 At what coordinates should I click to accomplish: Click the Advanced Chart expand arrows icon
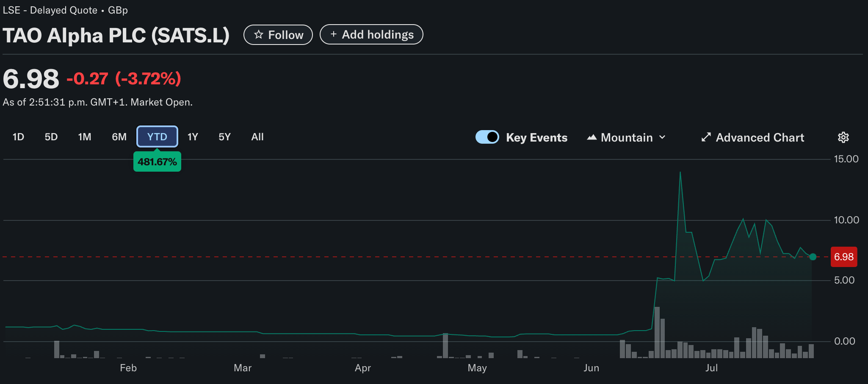pyautogui.click(x=706, y=137)
